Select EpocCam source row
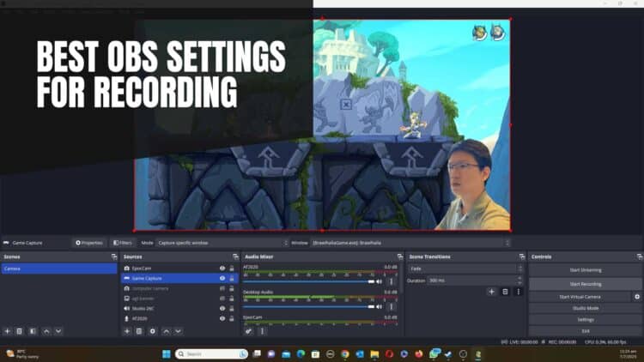Screen dimensions: 644x362 click(x=179, y=268)
